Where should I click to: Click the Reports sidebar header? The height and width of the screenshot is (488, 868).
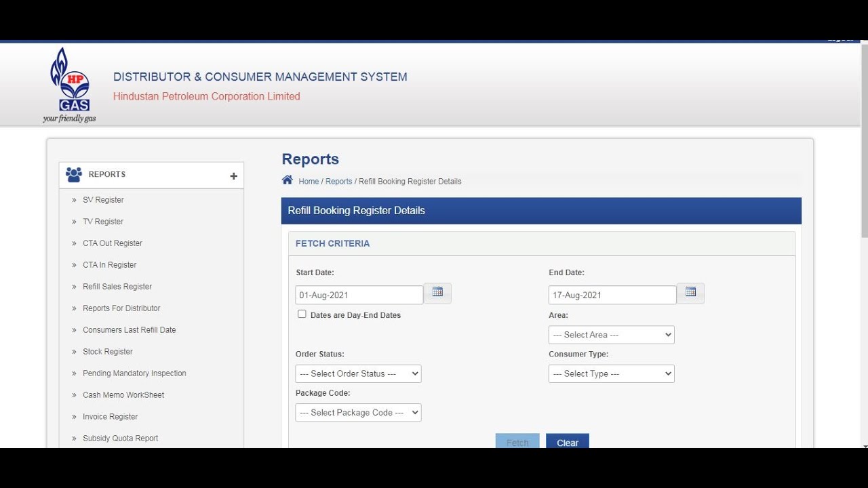click(151, 175)
